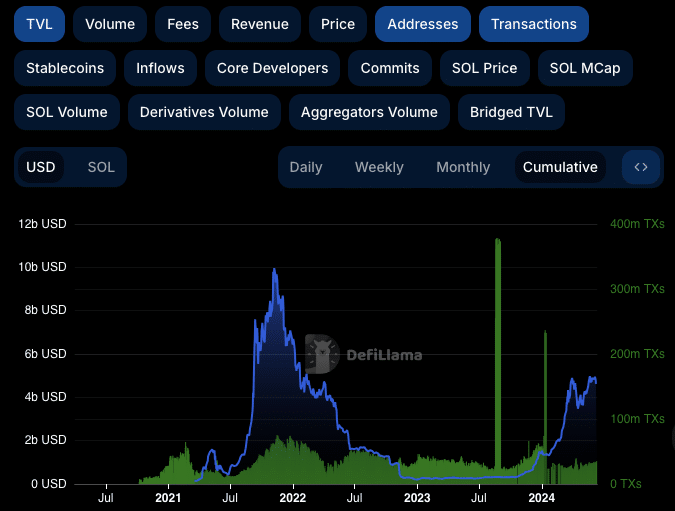Click the DefiLlama watermark logo
675x511 pixels.
pyautogui.click(x=363, y=354)
